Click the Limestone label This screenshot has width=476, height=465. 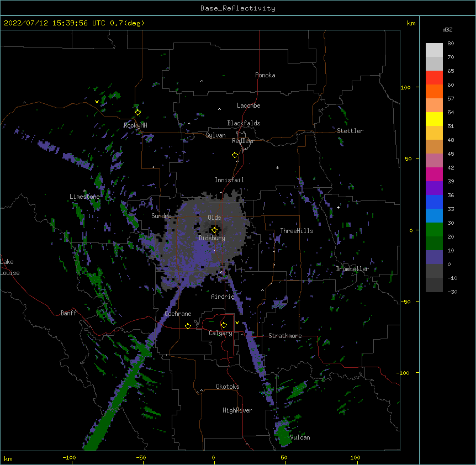tap(84, 197)
